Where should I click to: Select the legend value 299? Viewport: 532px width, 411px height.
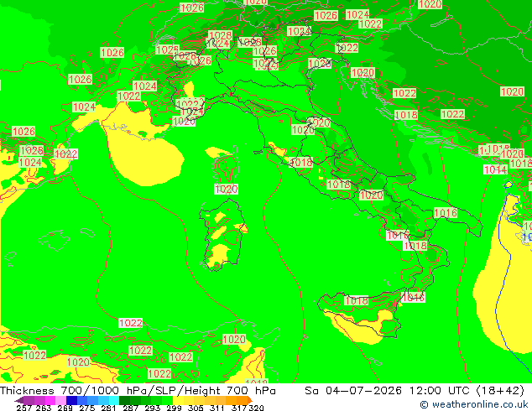click(174, 408)
